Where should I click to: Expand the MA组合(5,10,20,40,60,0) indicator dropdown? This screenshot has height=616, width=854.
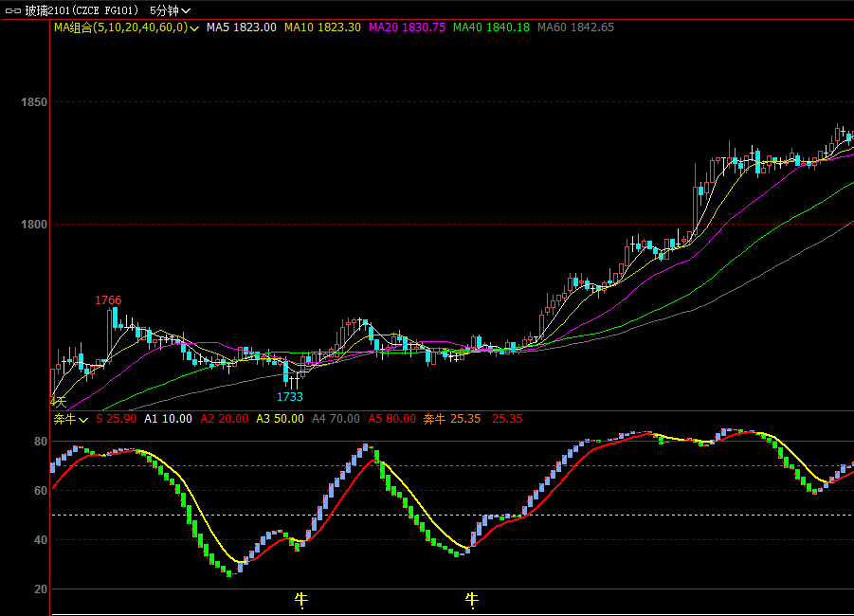pos(194,27)
